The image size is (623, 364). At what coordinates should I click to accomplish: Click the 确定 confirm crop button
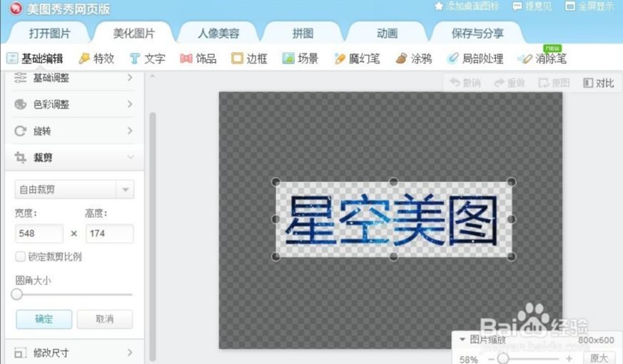(44, 319)
